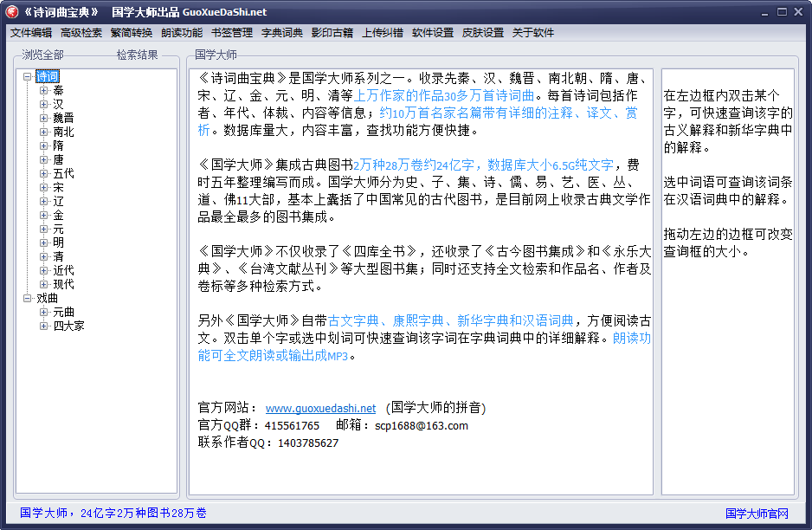Screen dimensions: 812x530
Task: Close the 诗词曲宝典 window
Action: [x=798, y=11]
